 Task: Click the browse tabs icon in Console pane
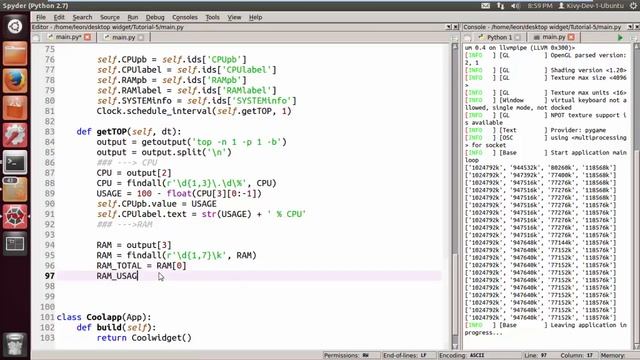(x=468, y=38)
